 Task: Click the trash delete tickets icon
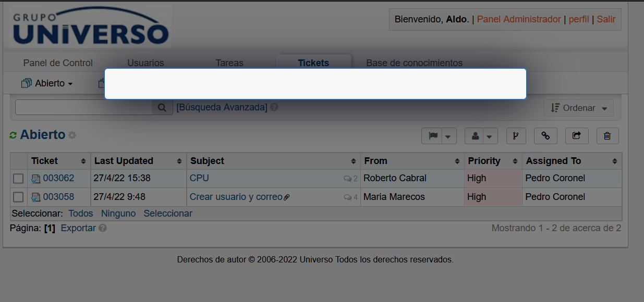click(607, 136)
